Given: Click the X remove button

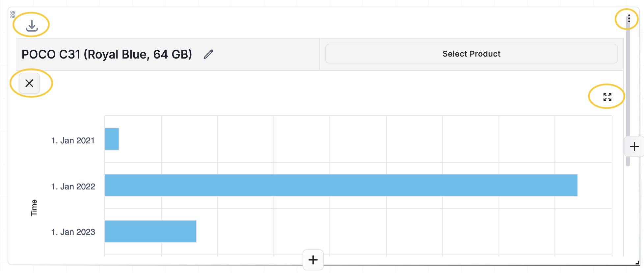Looking at the screenshot, I should coord(29,83).
